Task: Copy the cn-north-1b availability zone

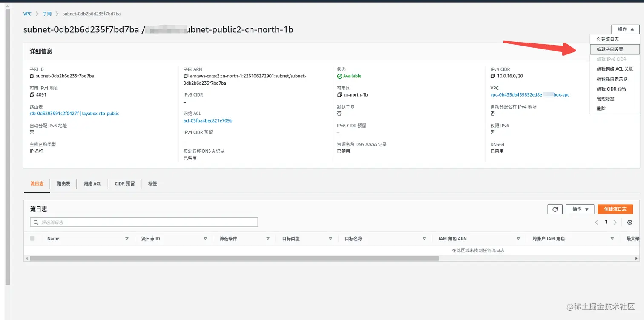Action: coord(339,95)
